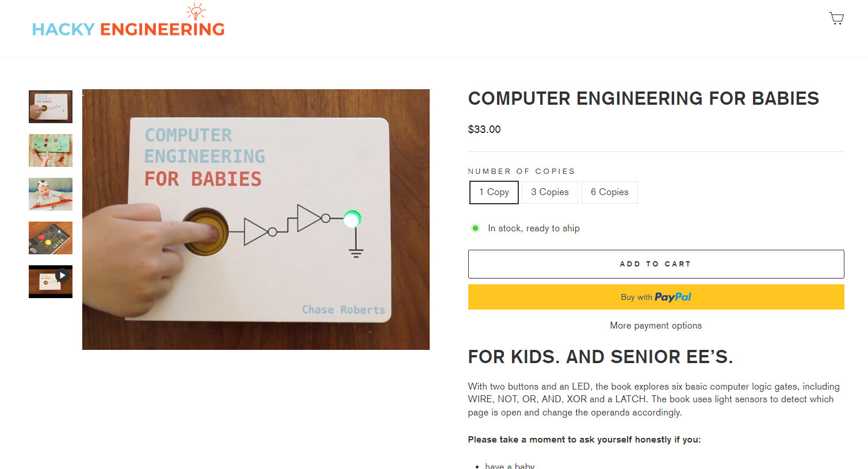Image resolution: width=868 pixels, height=469 pixels.
Task: Open the shopping cart icon
Action: [836, 18]
